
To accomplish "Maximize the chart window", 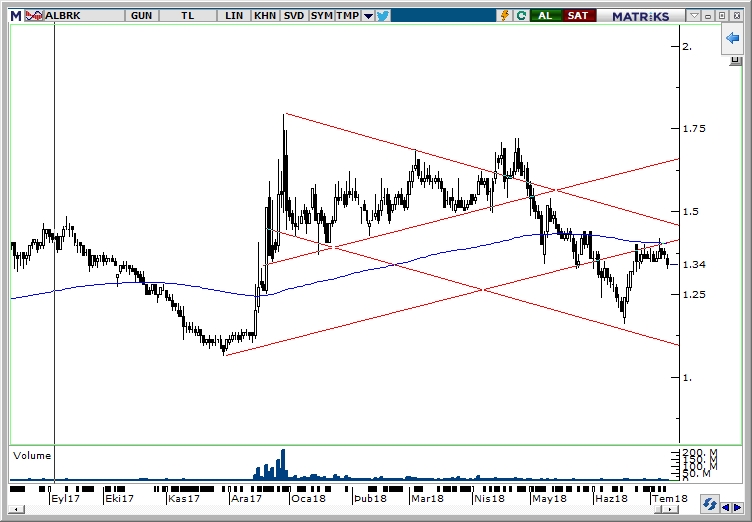I will point(722,16).
